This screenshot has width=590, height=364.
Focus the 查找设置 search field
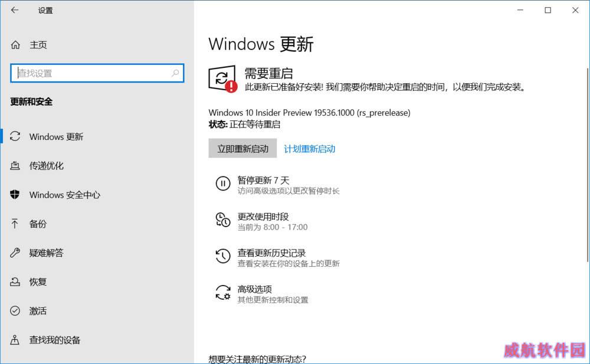click(97, 73)
